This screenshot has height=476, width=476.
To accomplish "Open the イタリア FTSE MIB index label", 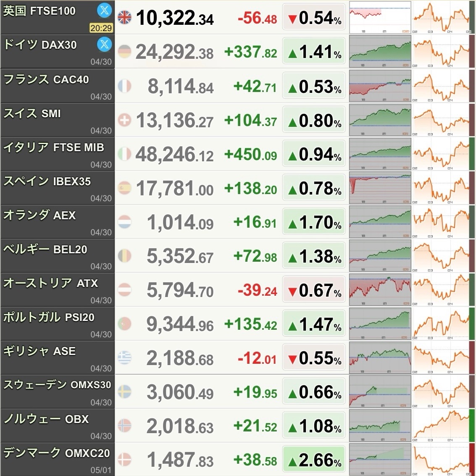I will pyautogui.click(x=54, y=147).
